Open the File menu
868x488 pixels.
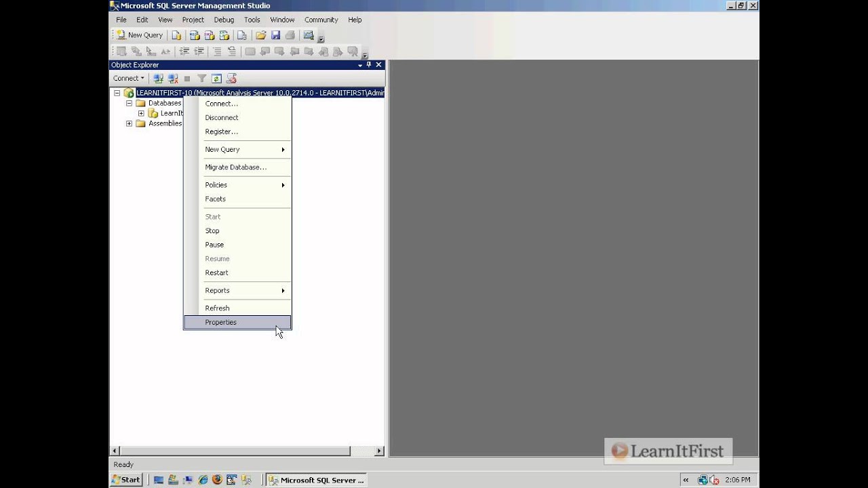coord(121,20)
